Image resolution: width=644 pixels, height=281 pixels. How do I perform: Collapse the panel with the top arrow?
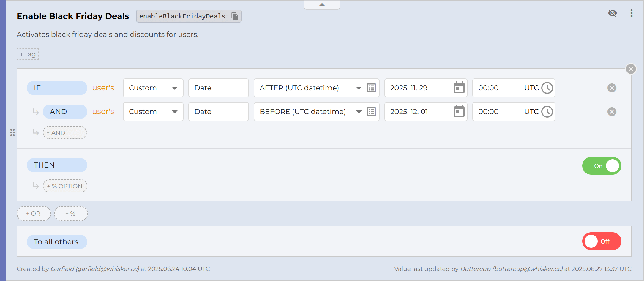pos(322,4)
